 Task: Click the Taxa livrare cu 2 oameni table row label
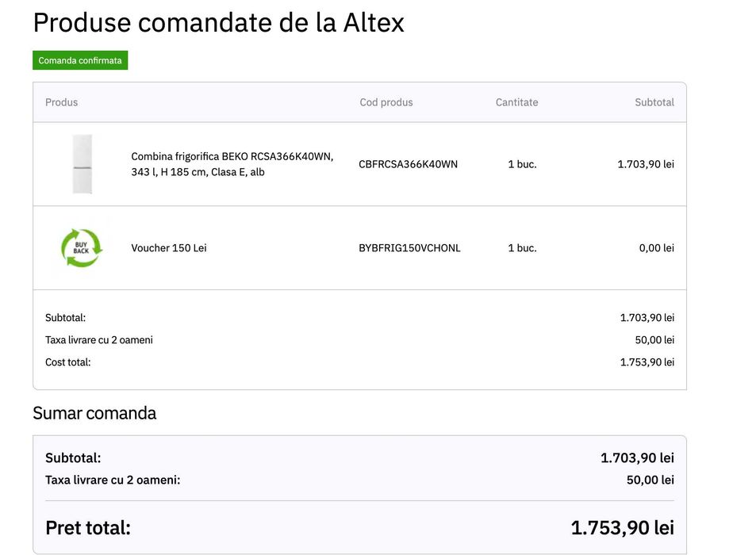[x=99, y=340]
